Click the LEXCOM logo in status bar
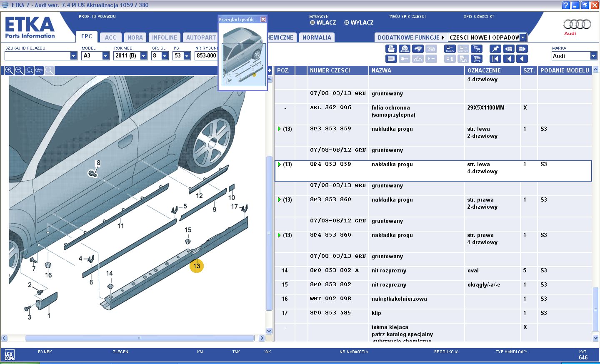The width and height of the screenshot is (600, 364). (x=9, y=356)
